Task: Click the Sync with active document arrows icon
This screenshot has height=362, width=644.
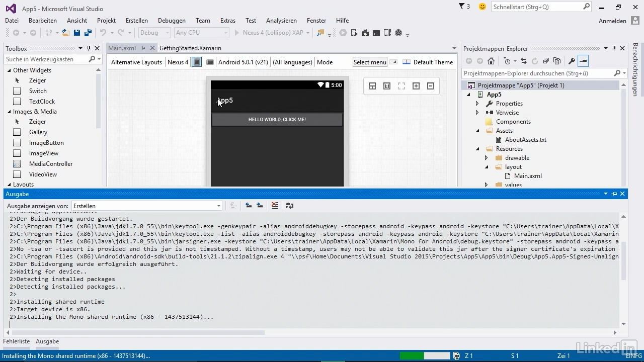Action: tap(524, 61)
